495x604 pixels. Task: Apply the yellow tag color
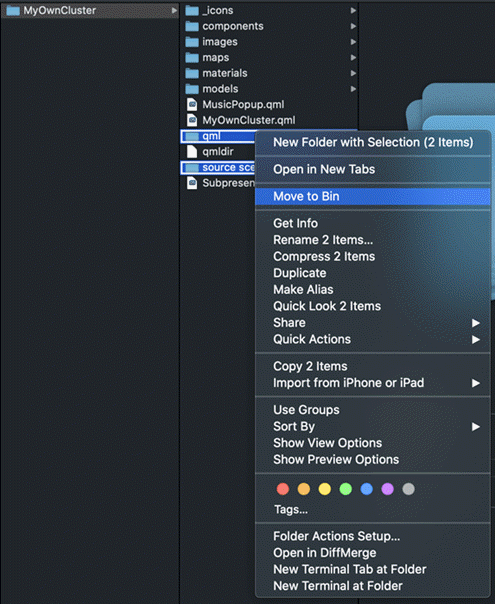coord(325,489)
